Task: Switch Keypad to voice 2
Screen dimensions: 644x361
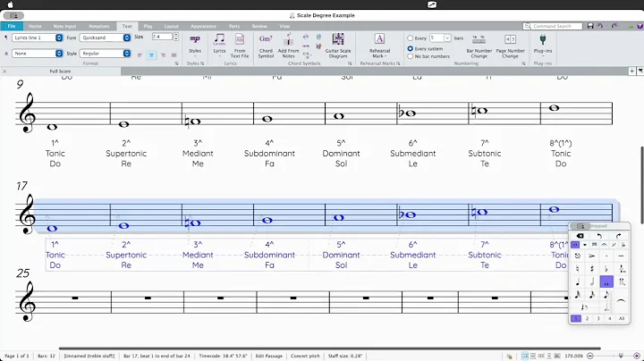Action: click(x=588, y=318)
